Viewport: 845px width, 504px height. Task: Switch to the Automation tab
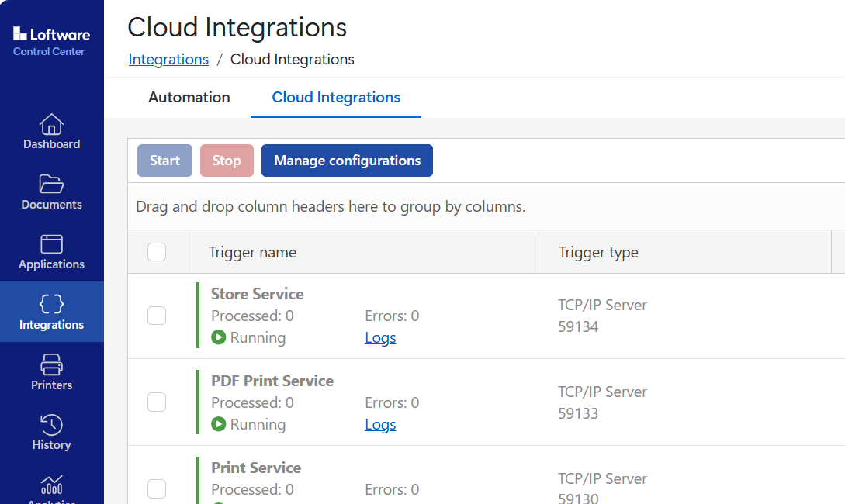click(x=189, y=98)
